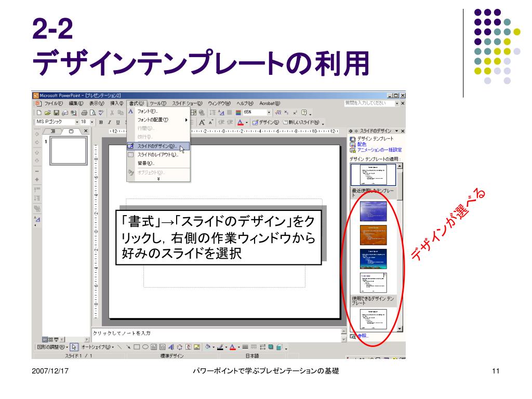Click the Help question mark icon
This screenshot has width=532, height=399.
pyautogui.click(x=304, y=112)
